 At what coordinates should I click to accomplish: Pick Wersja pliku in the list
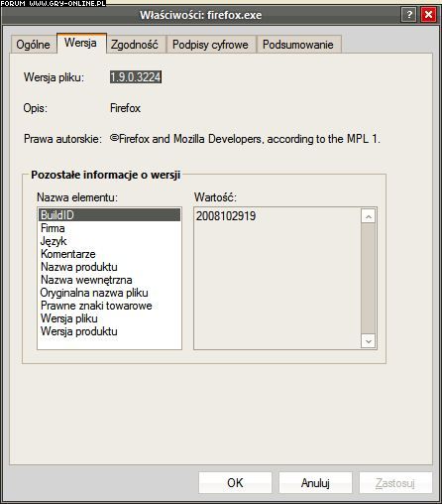[109, 318]
